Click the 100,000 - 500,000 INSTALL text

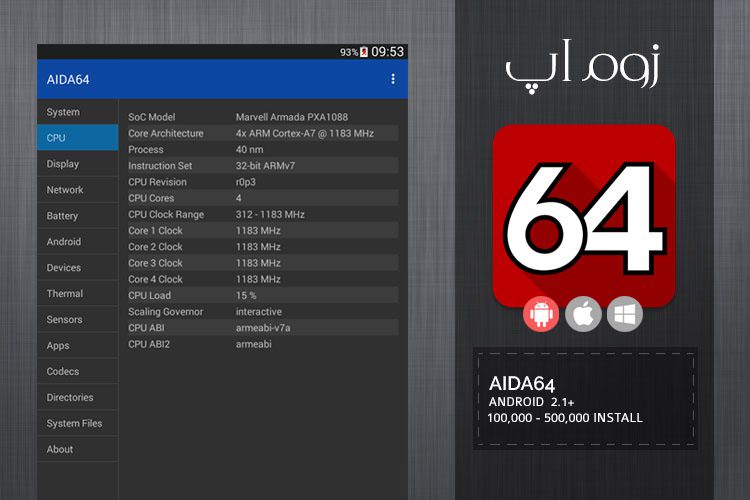(565, 418)
